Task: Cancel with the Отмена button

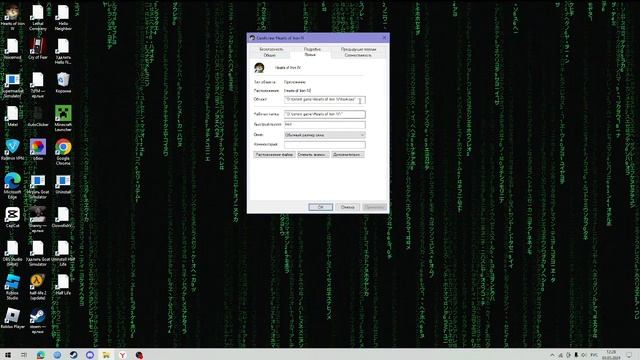Action: [x=347, y=207]
